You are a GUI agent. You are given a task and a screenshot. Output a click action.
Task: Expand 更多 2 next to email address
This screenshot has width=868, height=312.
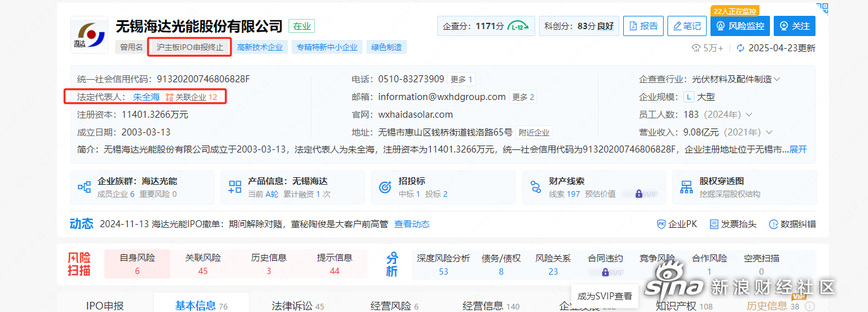click(523, 97)
